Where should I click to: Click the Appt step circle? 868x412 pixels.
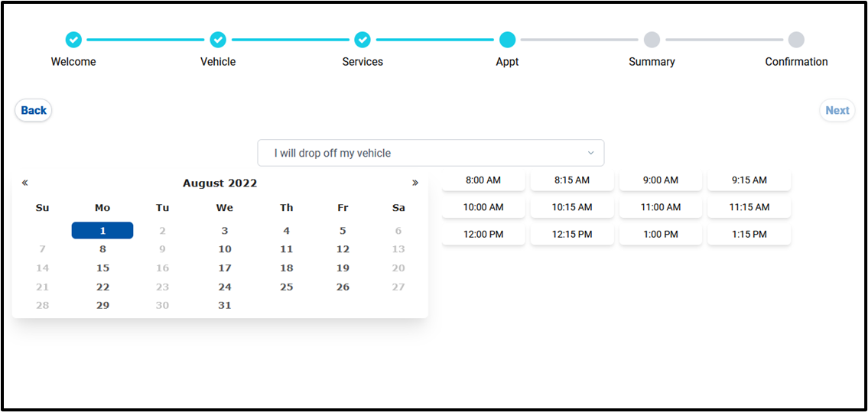[507, 40]
